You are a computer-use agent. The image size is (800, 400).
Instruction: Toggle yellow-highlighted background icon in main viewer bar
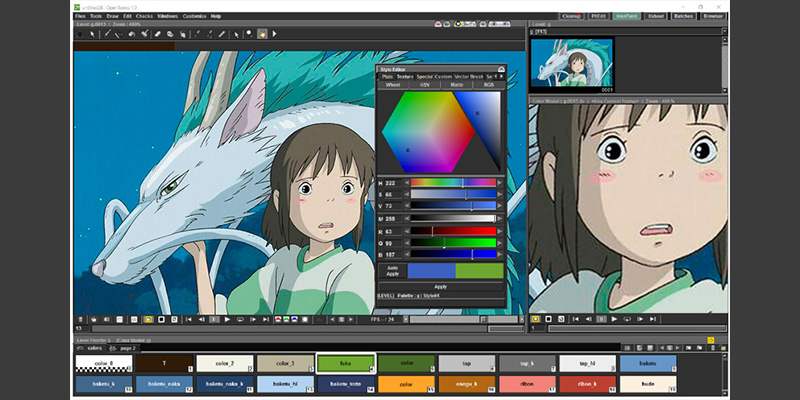[x=148, y=319]
